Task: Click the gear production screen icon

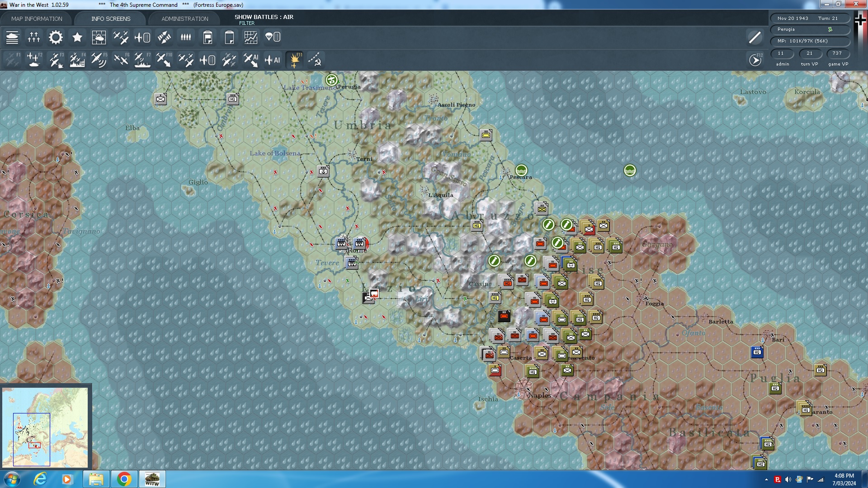Action: click(x=56, y=37)
